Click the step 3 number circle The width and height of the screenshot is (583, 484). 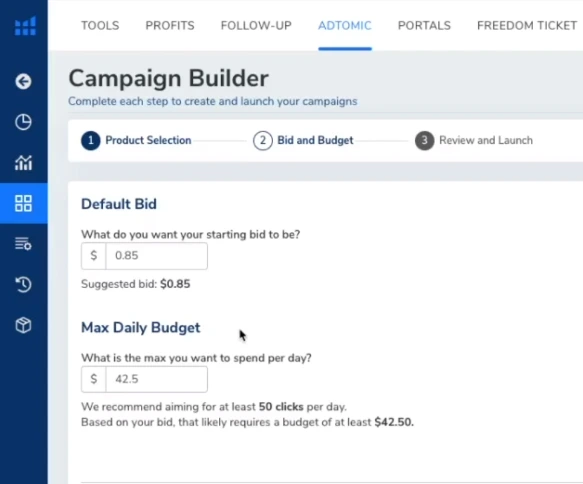(425, 141)
